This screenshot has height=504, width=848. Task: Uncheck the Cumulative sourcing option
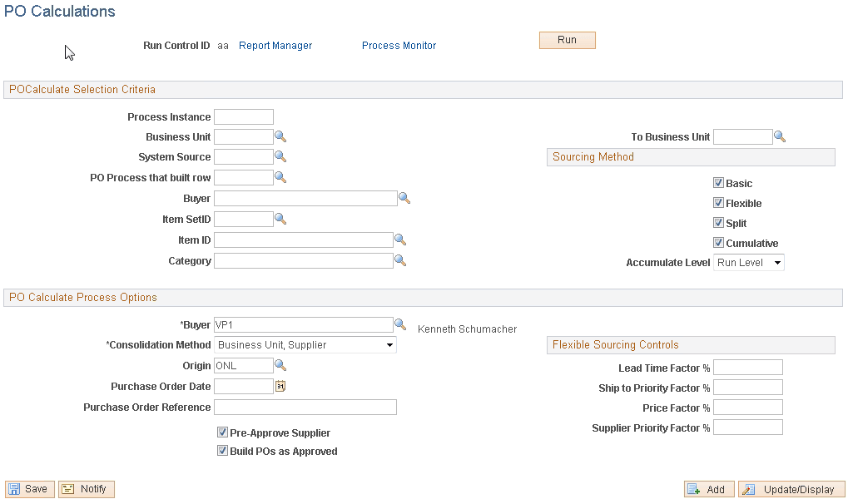tap(718, 243)
